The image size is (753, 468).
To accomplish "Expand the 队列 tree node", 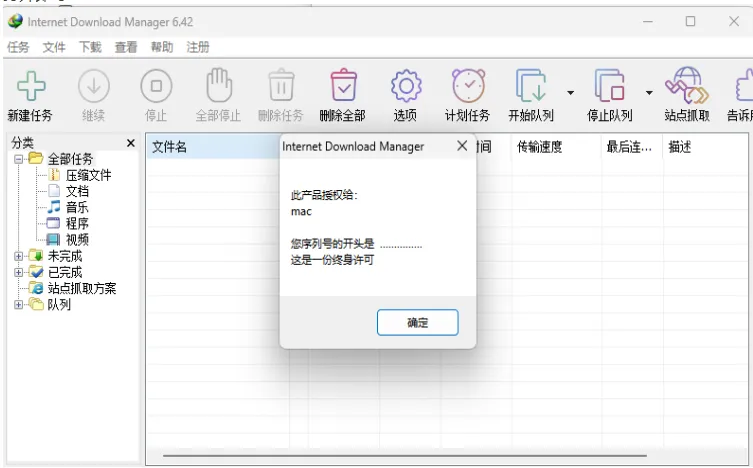I will click(x=18, y=304).
